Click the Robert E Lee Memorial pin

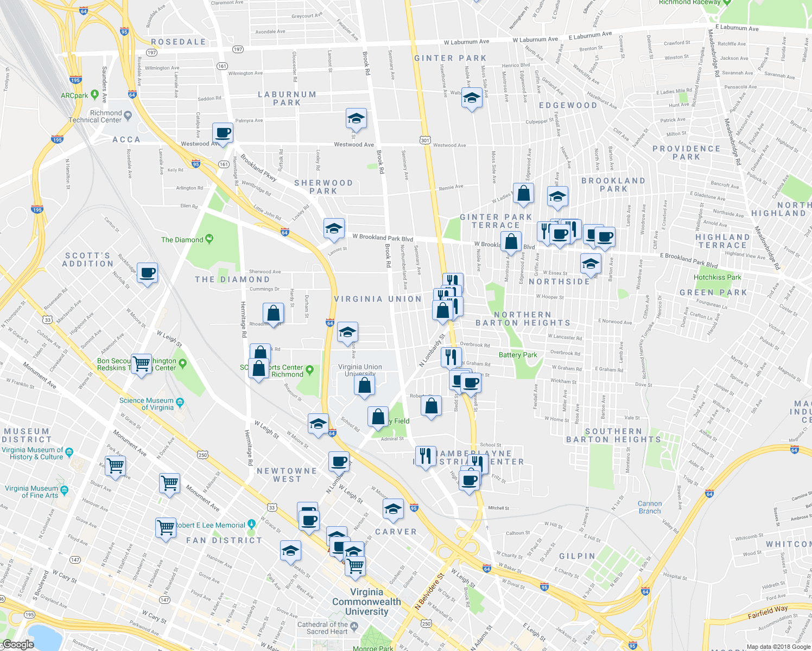[251, 525]
